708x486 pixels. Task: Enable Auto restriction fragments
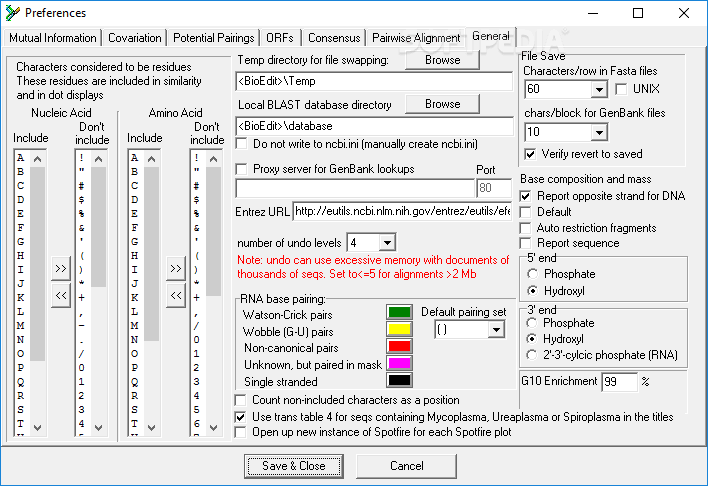[x=525, y=228]
